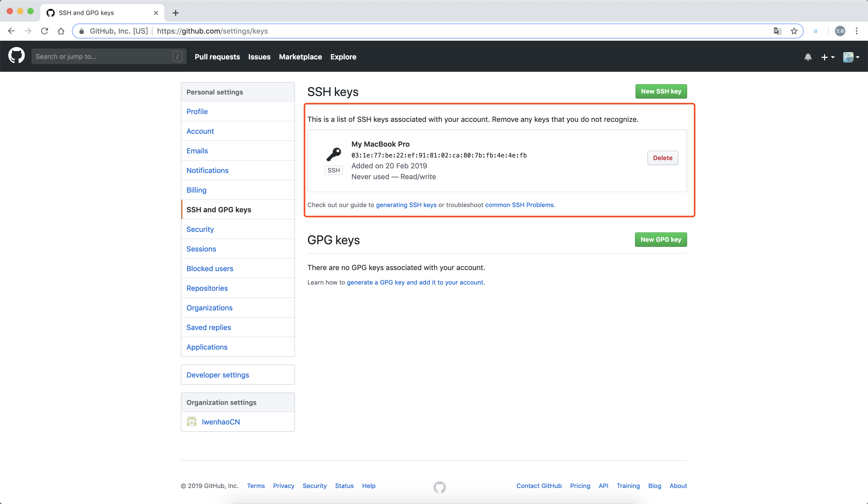Open Explore in the header
The height and width of the screenshot is (504, 868).
coord(343,57)
